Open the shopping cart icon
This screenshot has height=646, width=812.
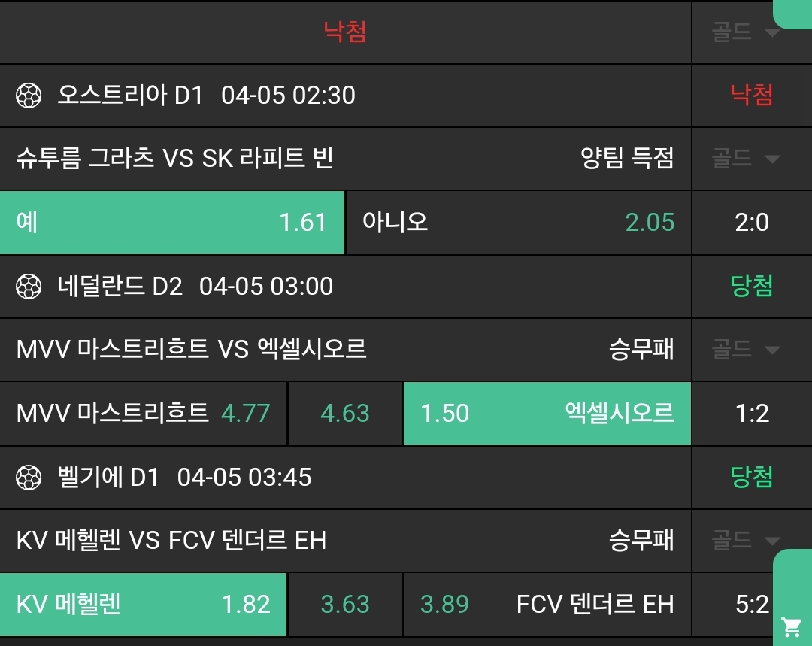[x=791, y=626]
